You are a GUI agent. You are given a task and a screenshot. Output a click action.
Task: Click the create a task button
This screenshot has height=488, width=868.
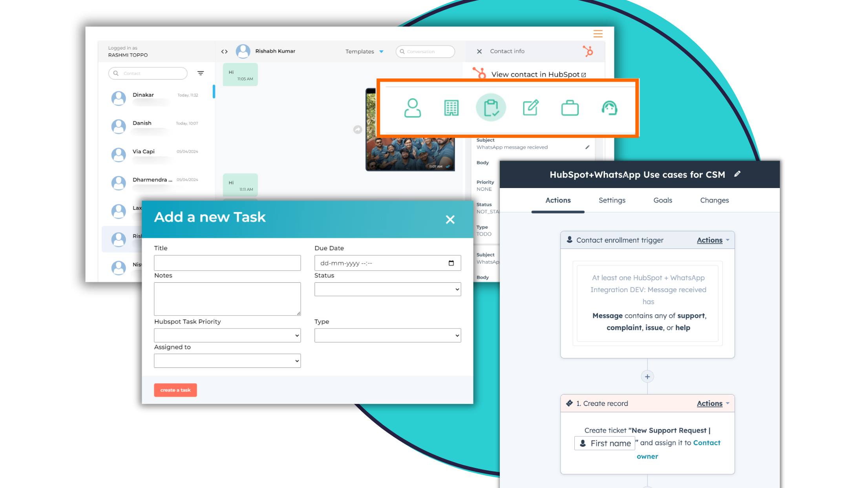click(x=175, y=390)
